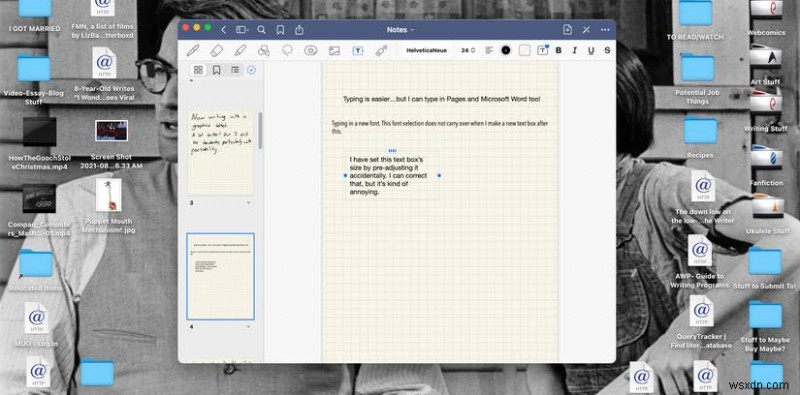Select the Shapes tool
Screen dimensions: 800x395
click(263, 51)
